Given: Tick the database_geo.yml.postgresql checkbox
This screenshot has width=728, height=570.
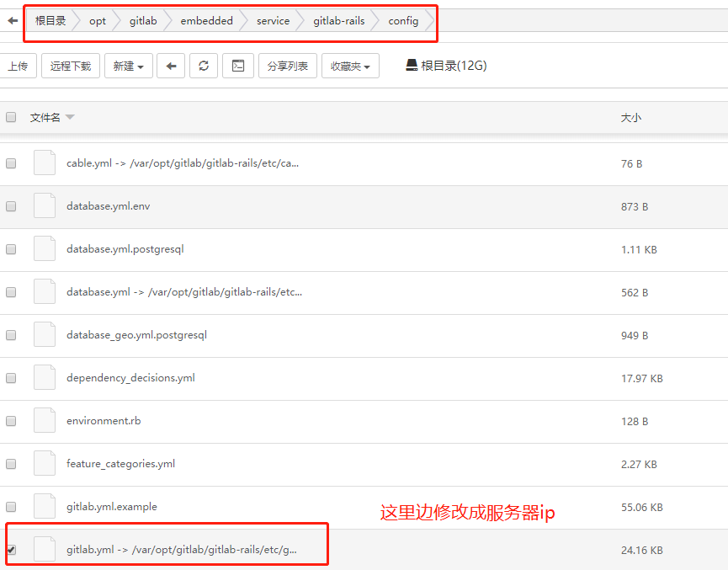Looking at the screenshot, I should (11, 335).
